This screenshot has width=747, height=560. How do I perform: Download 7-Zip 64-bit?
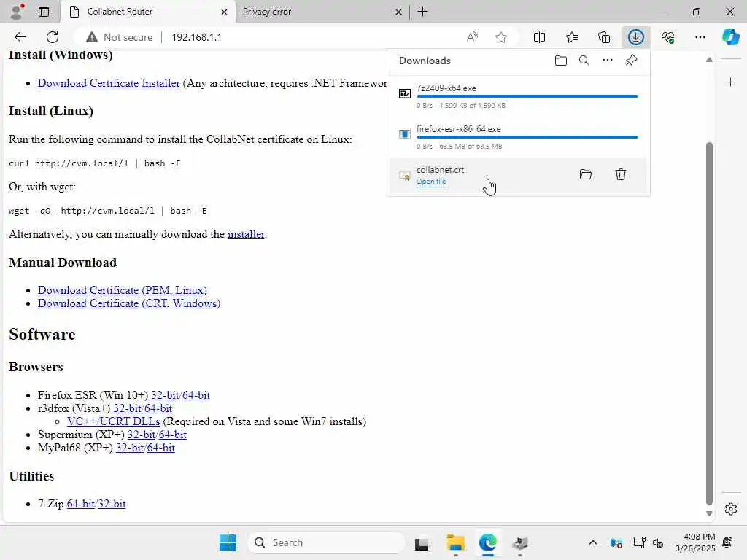[x=81, y=504]
